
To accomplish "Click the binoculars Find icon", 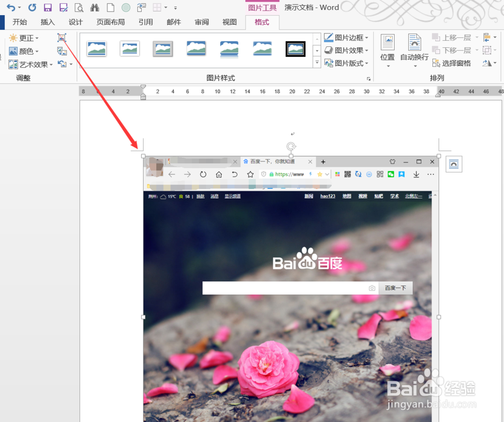I will click(95, 8).
